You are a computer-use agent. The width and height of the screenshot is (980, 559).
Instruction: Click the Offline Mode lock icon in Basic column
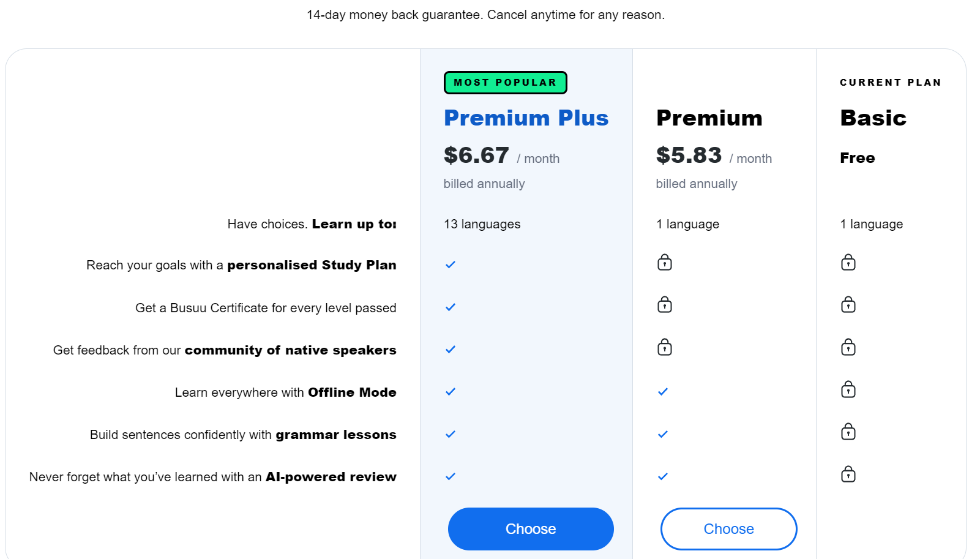coord(848,389)
